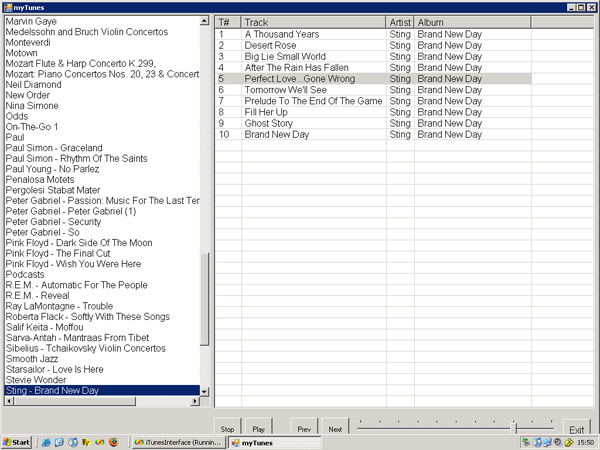Skip to the next track with Next
The width and height of the screenshot is (600, 450).
(x=335, y=426)
